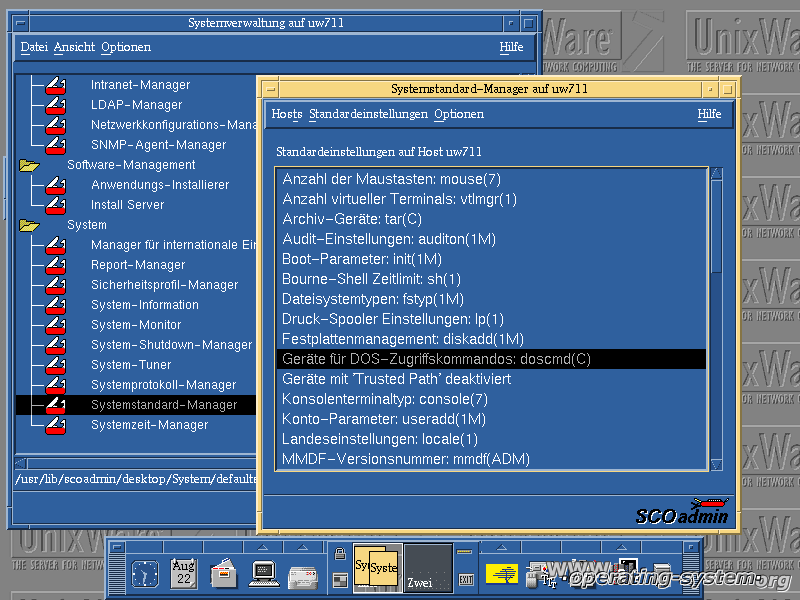Open Optionen menu in Systemverwaltung window
The height and width of the screenshot is (600, 800).
tap(126, 47)
